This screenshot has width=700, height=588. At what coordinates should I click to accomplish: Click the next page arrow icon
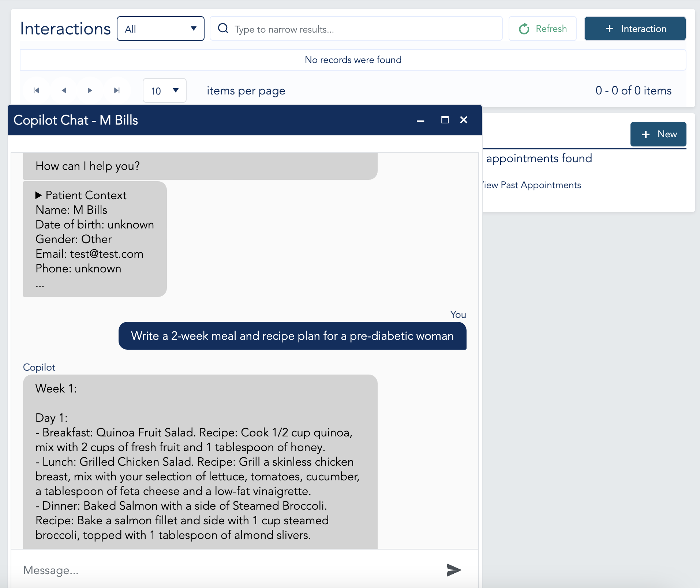90,90
